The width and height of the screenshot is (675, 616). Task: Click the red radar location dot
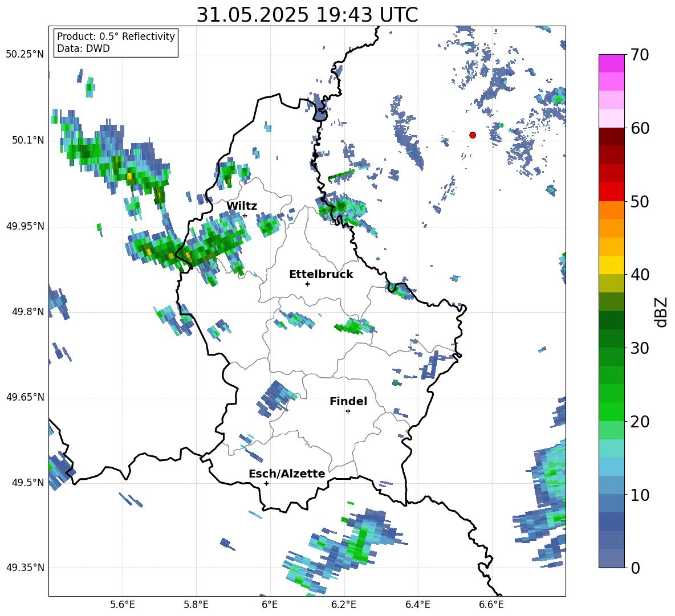tap(472, 135)
